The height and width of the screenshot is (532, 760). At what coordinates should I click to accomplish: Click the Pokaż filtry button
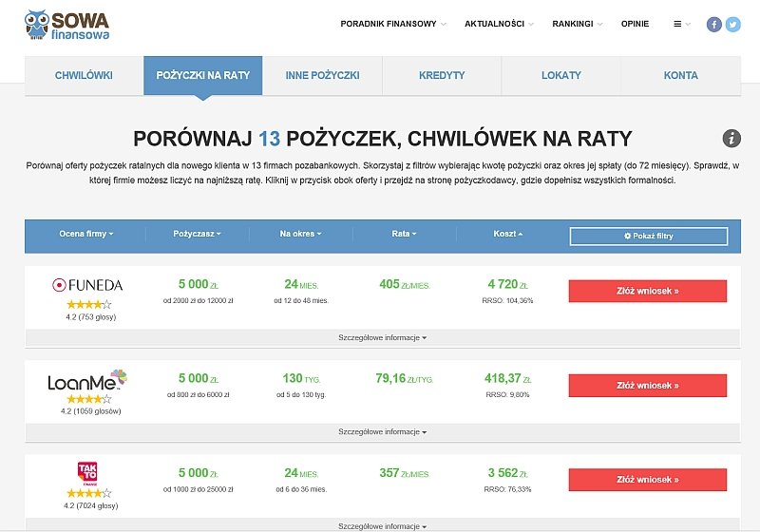tap(649, 236)
